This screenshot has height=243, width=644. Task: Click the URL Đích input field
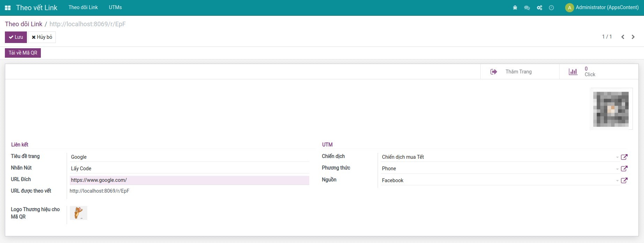coord(189,180)
